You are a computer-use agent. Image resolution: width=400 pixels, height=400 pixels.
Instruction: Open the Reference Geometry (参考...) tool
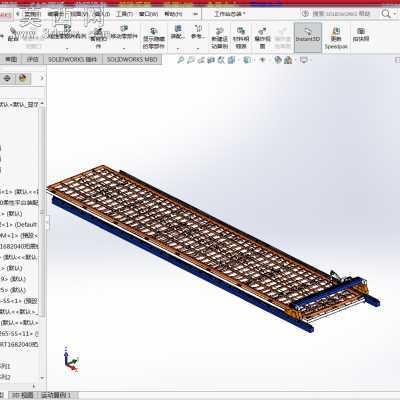(x=198, y=32)
